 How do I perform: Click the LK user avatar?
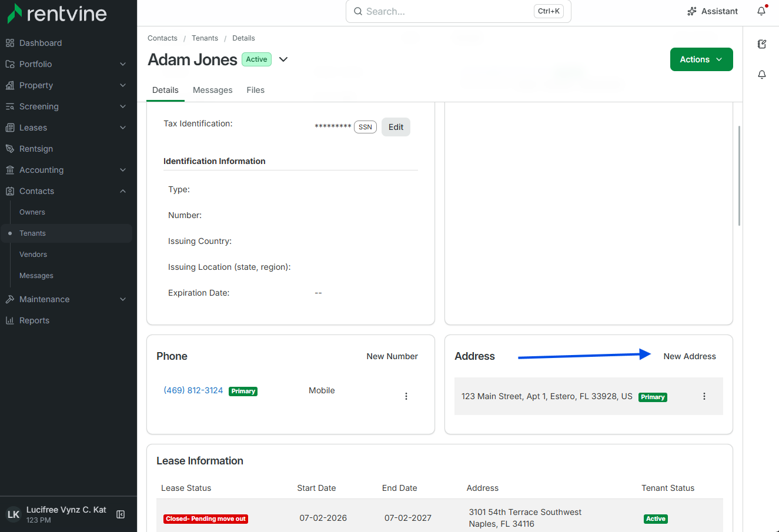tap(14, 514)
